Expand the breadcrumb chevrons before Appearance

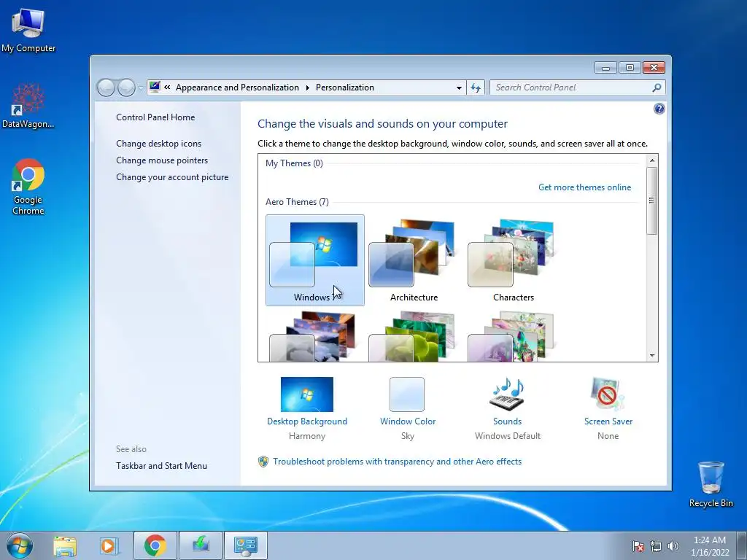click(167, 87)
